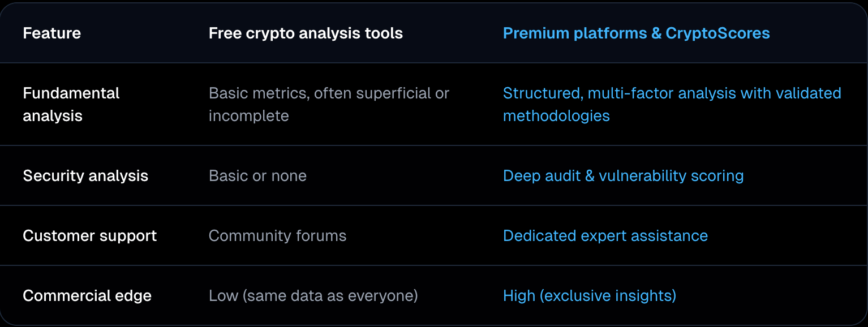Click 'Low (same data as everyone)' cell
Viewport: 868px width, 327px height.
coord(313,296)
